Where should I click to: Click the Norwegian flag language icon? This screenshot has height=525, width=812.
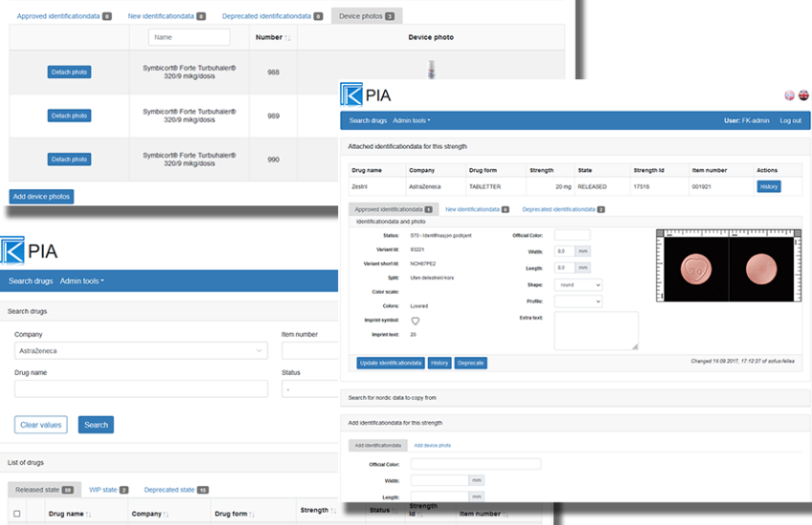point(789,95)
